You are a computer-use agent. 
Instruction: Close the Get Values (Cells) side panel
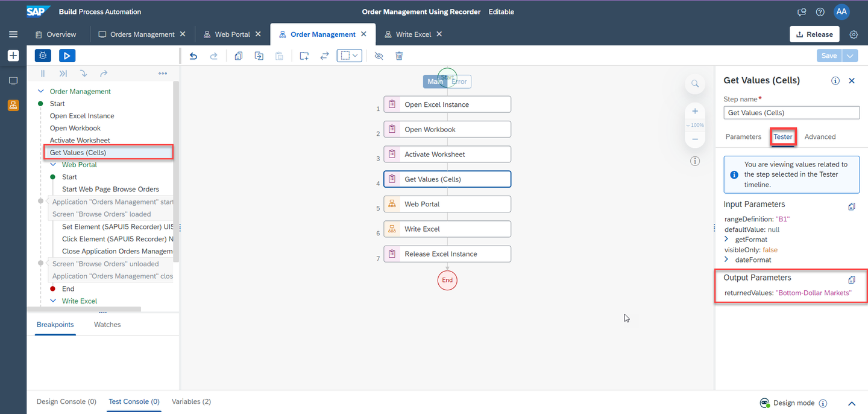point(852,80)
